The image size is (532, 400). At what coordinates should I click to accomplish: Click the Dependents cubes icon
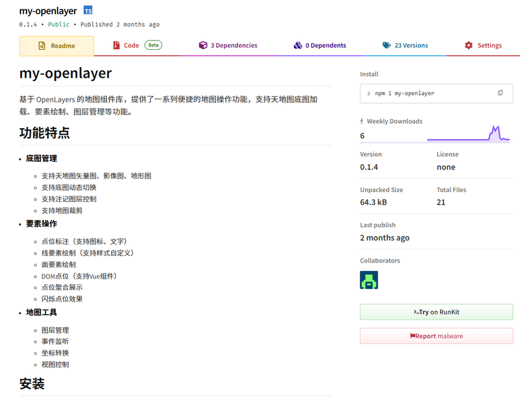[x=298, y=45]
